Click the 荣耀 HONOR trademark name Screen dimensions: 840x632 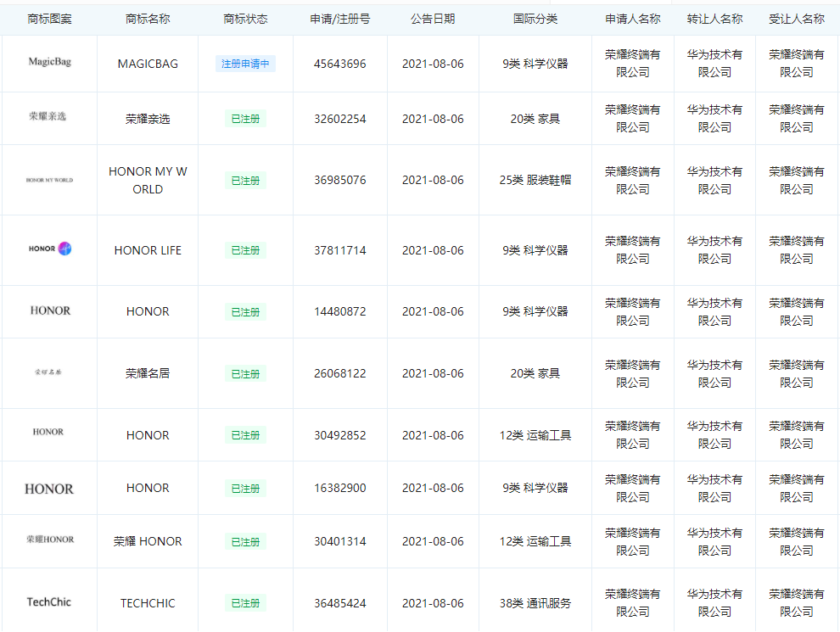[148, 541]
